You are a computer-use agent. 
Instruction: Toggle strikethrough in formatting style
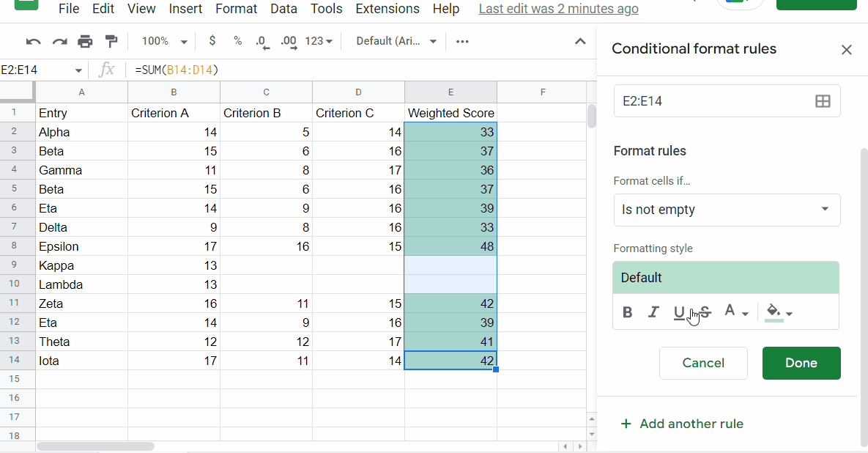point(705,312)
